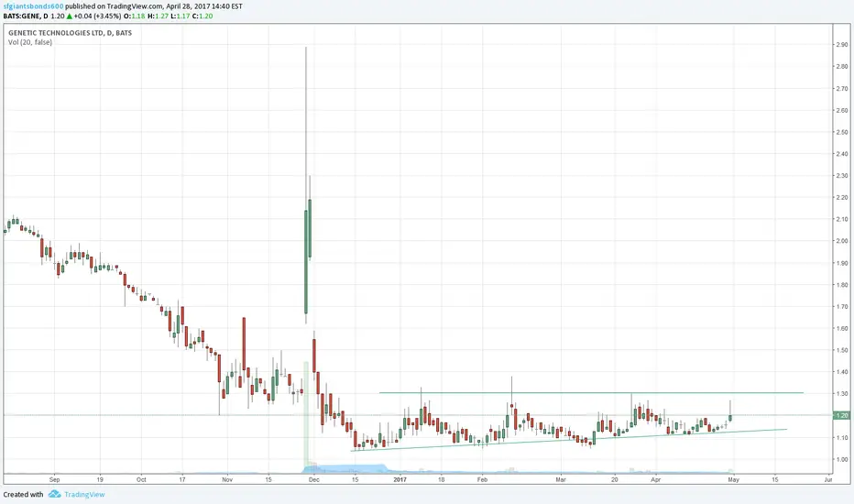
Task: Click the Dec date axis label
Action: click(x=313, y=480)
